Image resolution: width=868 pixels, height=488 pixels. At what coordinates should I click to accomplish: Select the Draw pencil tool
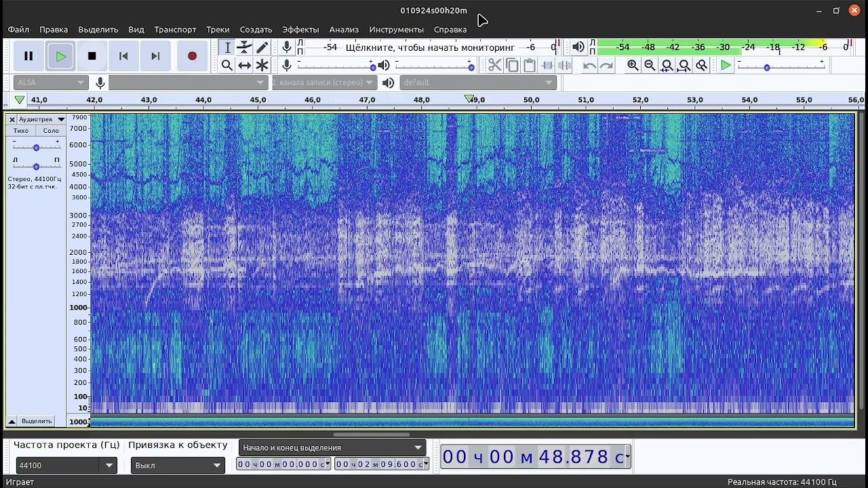[x=262, y=47]
